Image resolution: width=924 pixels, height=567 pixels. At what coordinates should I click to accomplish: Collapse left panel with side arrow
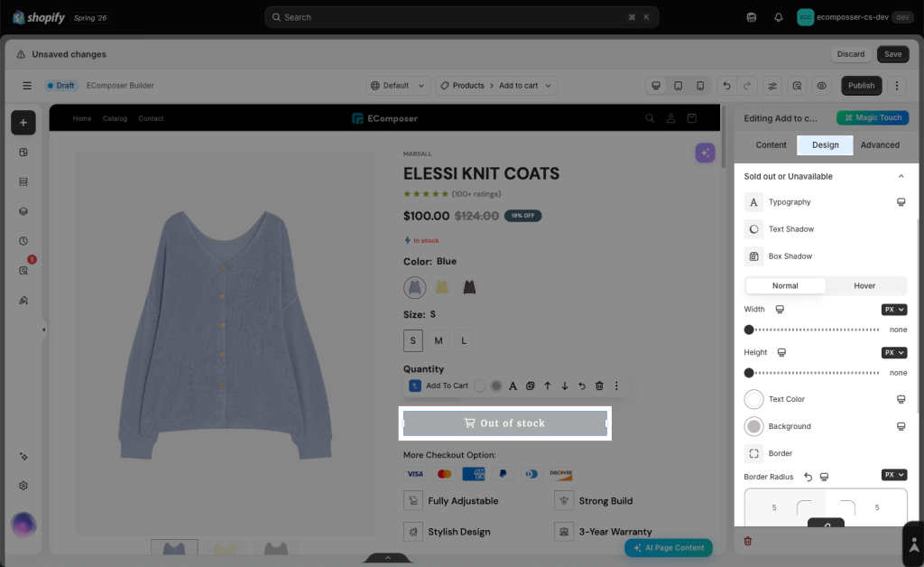pyautogui.click(x=43, y=330)
